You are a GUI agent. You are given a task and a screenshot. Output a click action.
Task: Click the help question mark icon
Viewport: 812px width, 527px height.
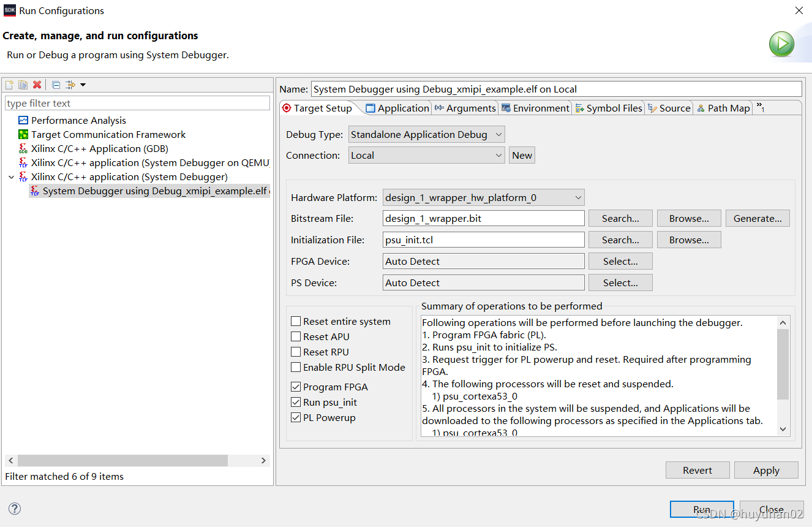pos(15,509)
